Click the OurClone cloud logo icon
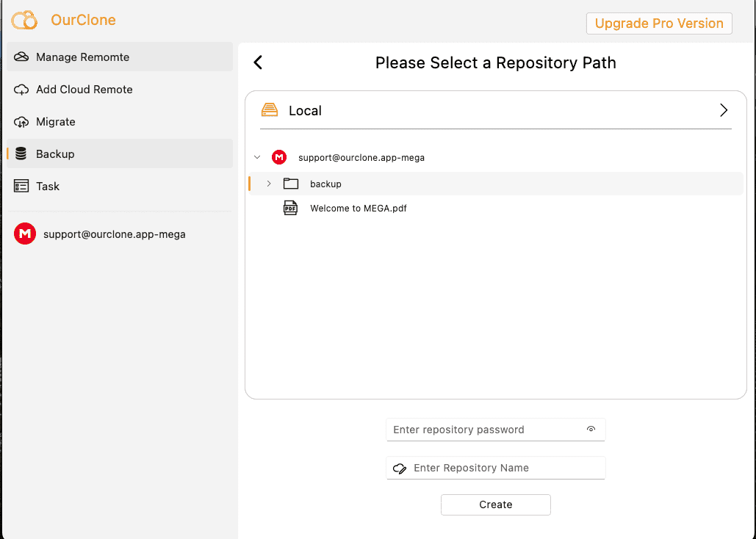 pyautogui.click(x=24, y=21)
